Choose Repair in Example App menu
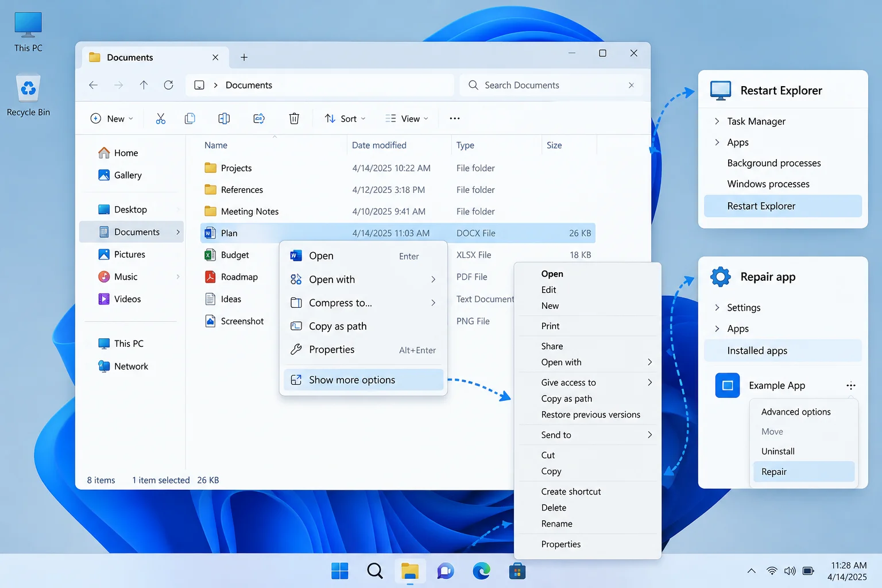This screenshot has height=588, width=882. (804, 472)
